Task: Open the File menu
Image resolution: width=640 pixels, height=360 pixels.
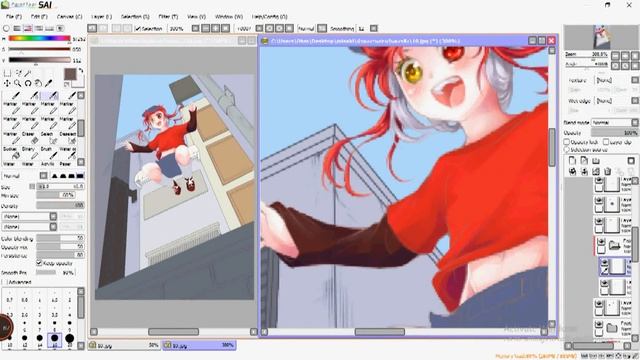Action: click(x=13, y=17)
